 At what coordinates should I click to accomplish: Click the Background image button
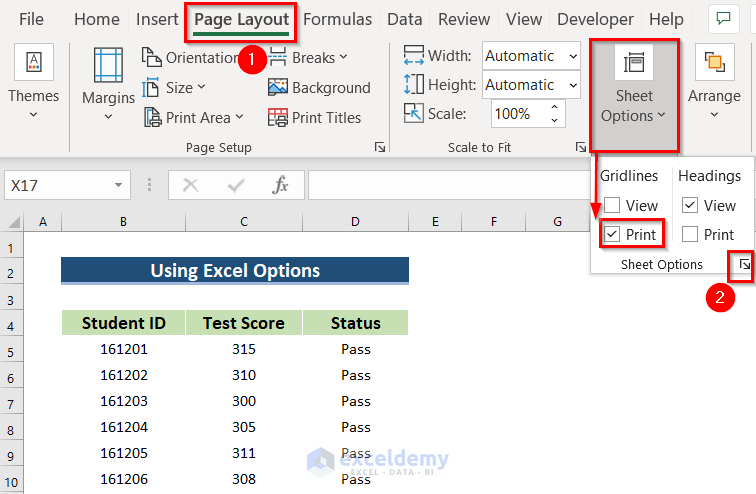319,88
